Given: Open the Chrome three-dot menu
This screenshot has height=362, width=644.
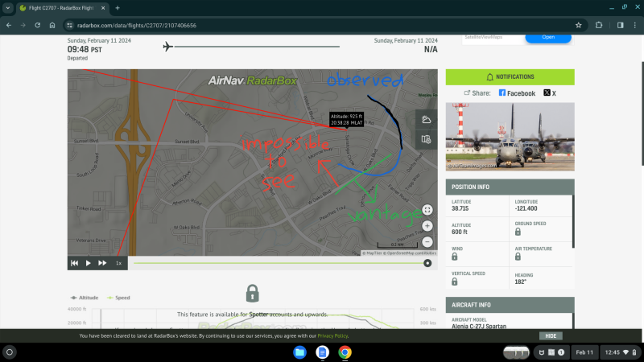Looking at the screenshot, I should 635,25.
